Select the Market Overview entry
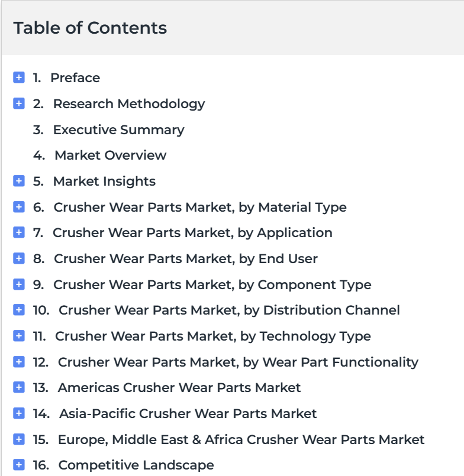Image resolution: width=464 pixels, height=476 pixels. tap(110, 155)
